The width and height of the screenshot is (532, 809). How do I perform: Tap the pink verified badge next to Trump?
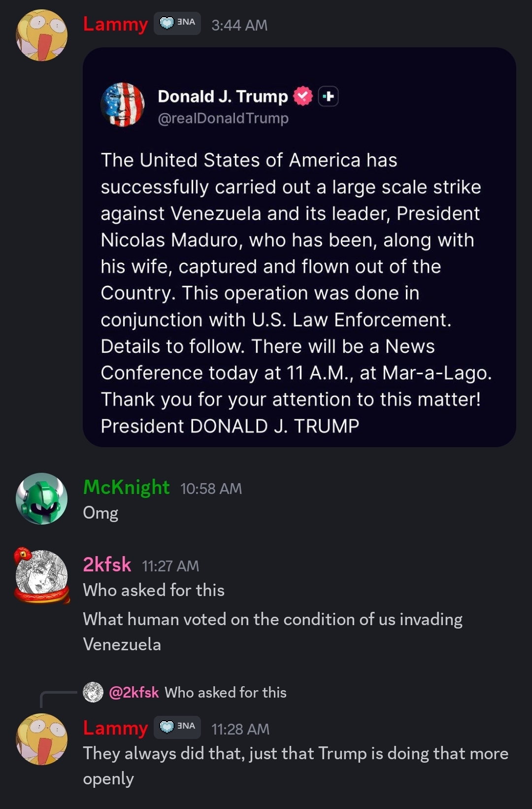[x=303, y=96]
